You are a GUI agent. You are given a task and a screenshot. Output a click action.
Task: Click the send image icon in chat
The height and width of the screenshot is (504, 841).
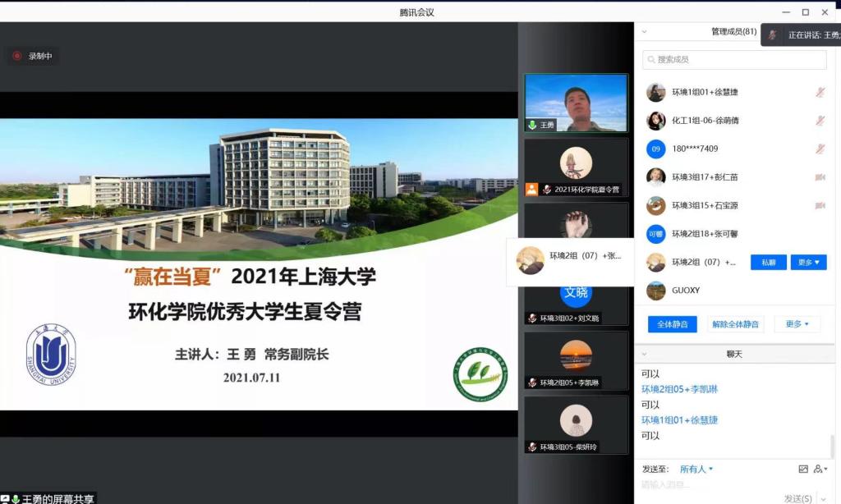pos(803,470)
